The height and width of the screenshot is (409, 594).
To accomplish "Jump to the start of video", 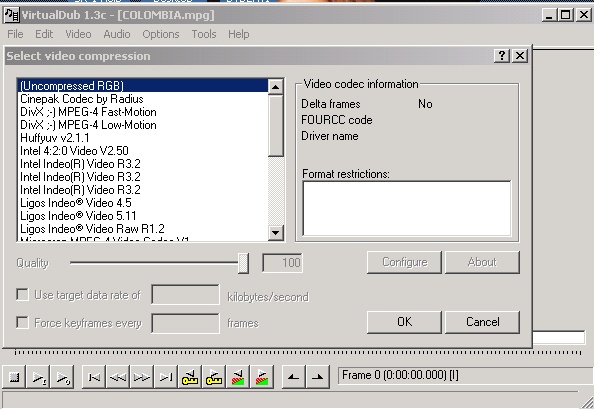I will [x=94, y=377].
